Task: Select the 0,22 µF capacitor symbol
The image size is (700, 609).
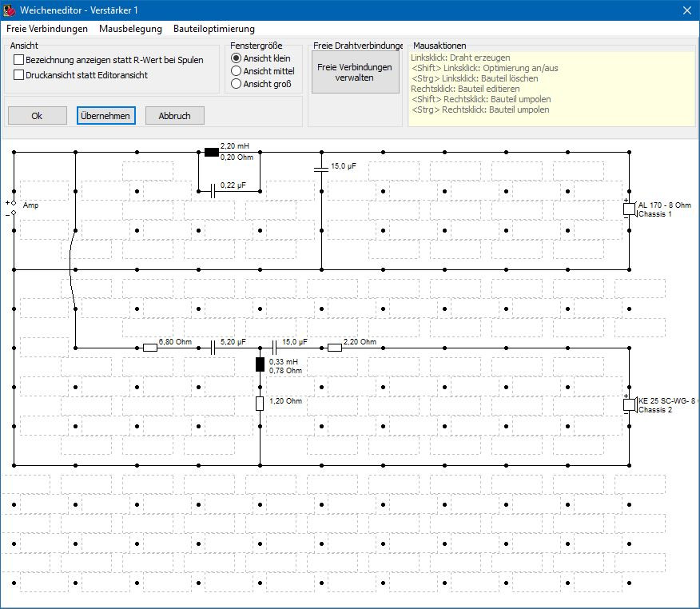Action: click(213, 190)
